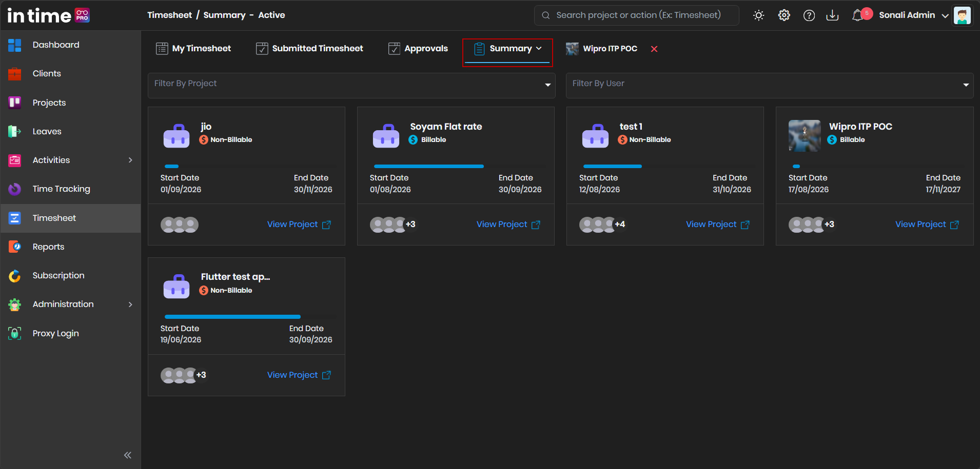Viewport: 980px width, 469px height.
Task: Switch to Approvals tab
Action: pos(418,49)
